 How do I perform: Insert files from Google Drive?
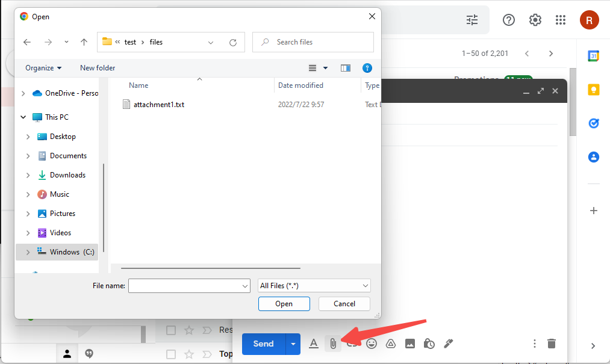tap(391, 344)
